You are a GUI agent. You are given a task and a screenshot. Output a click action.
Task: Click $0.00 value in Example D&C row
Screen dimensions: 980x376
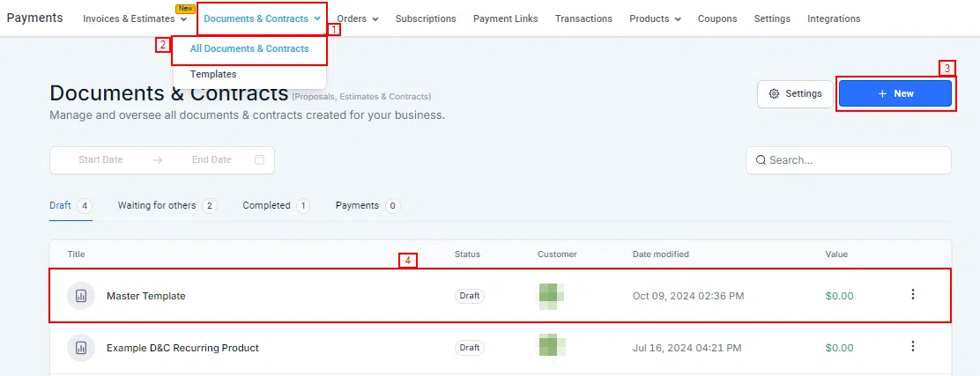point(839,348)
